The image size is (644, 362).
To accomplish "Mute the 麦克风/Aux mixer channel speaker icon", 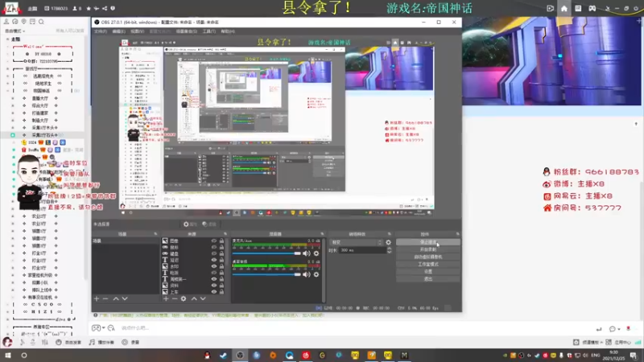I will click(x=307, y=253).
